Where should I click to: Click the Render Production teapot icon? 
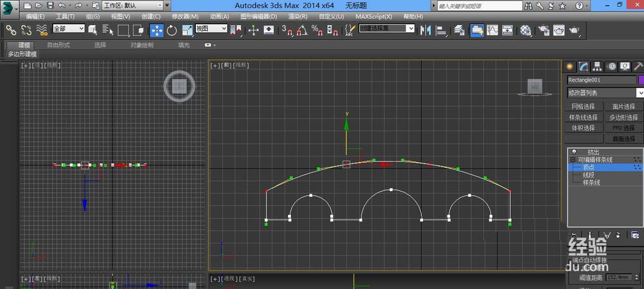574,30
